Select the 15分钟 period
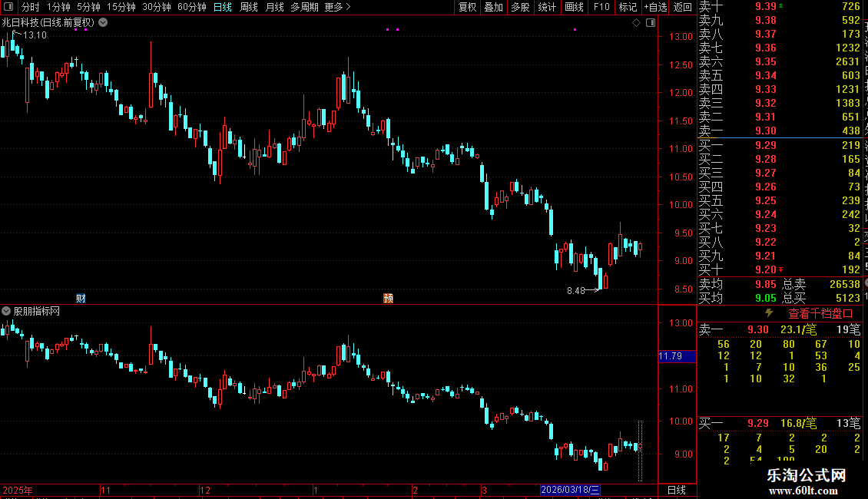Image resolution: width=868 pixels, height=499 pixels. tap(121, 7)
